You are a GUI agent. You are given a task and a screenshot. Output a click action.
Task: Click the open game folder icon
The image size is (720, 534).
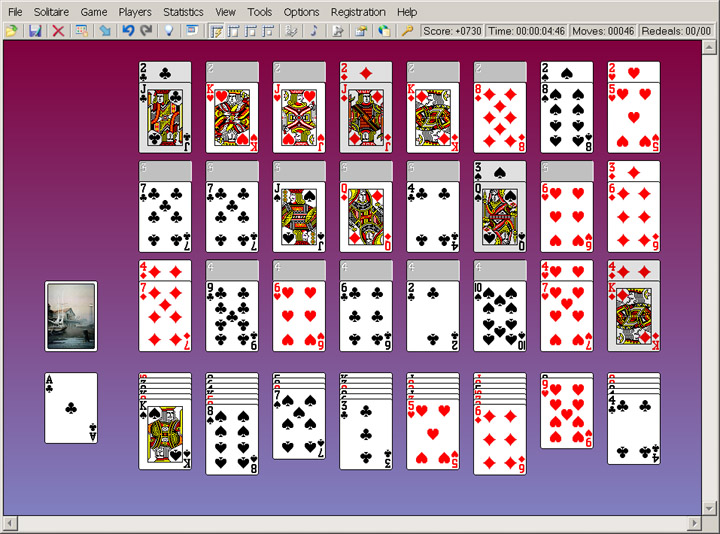(x=11, y=31)
